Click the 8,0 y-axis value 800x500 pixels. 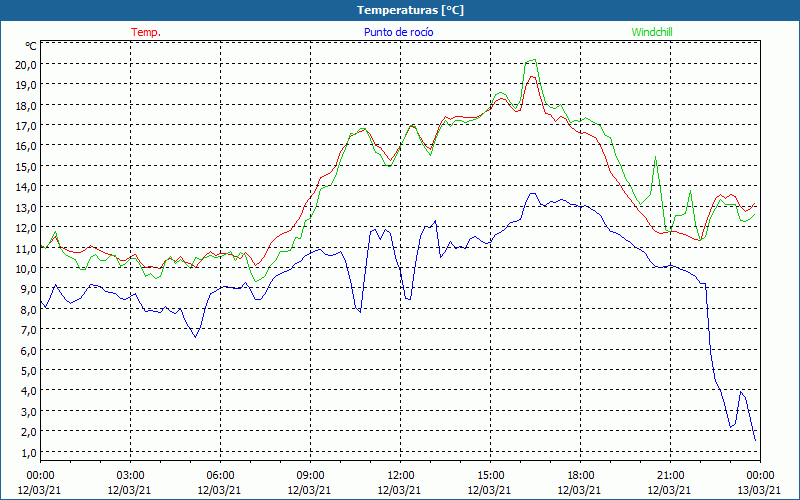pos(28,310)
